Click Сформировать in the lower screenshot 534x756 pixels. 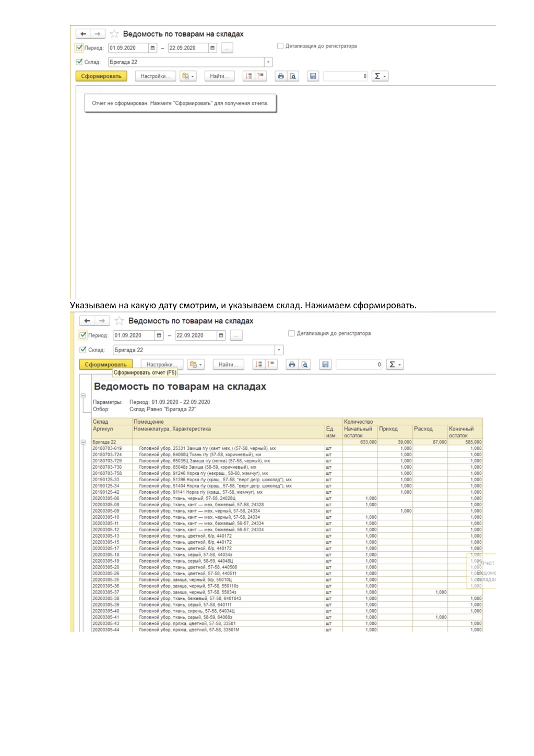click(x=106, y=364)
